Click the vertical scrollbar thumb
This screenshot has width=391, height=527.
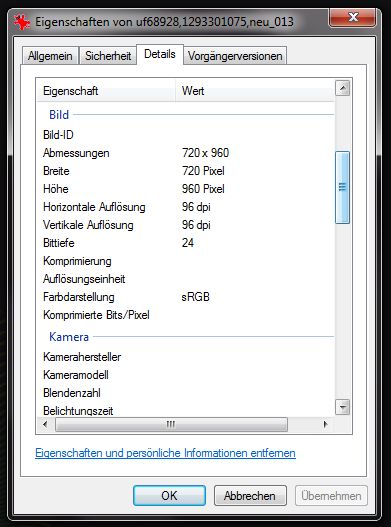(x=343, y=188)
